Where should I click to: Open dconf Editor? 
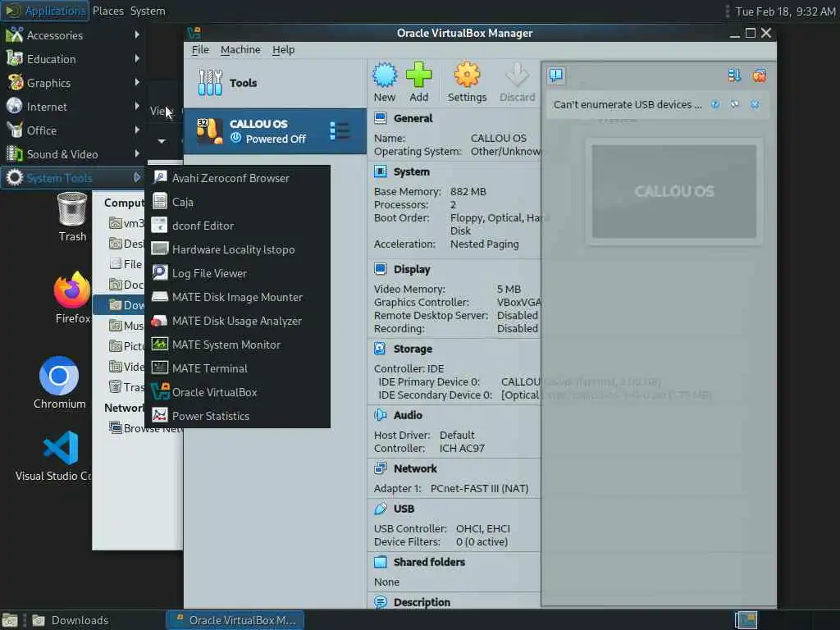[x=237, y=226]
